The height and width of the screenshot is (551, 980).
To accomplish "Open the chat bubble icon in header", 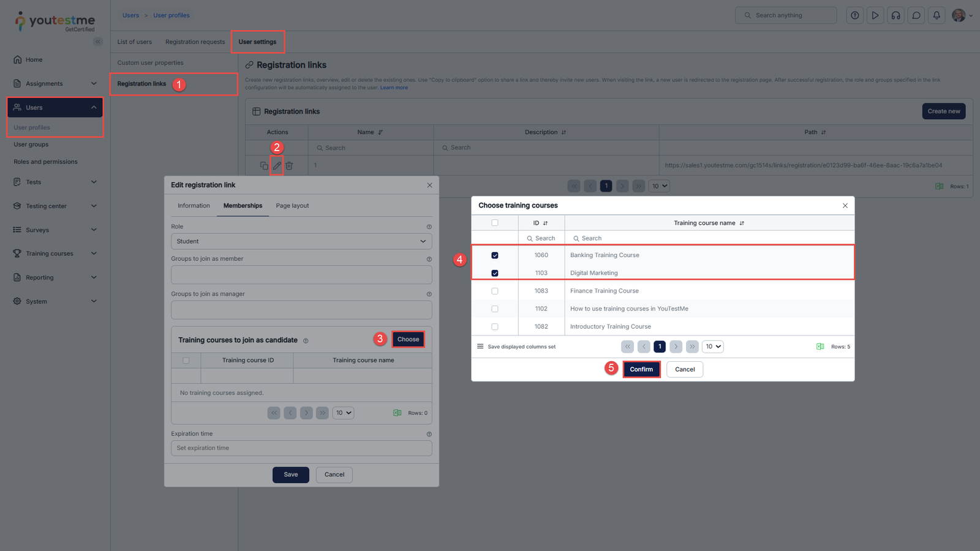I will (916, 15).
